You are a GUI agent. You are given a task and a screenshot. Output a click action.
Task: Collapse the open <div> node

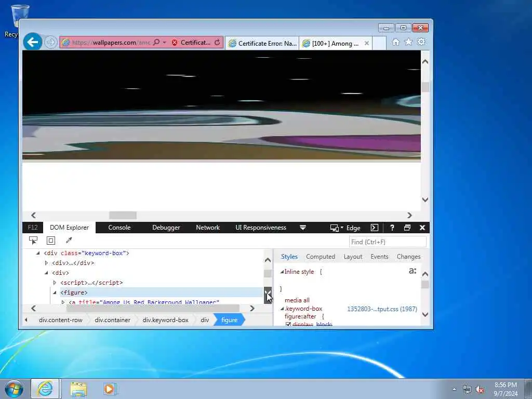(46, 273)
